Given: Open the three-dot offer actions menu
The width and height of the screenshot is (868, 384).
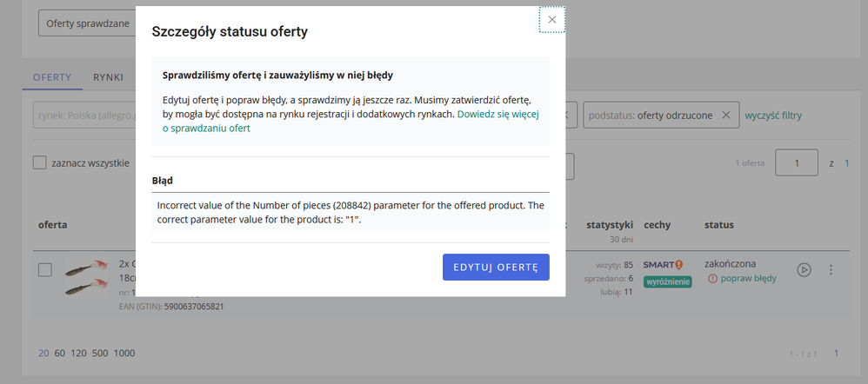Looking at the screenshot, I should click(x=831, y=269).
